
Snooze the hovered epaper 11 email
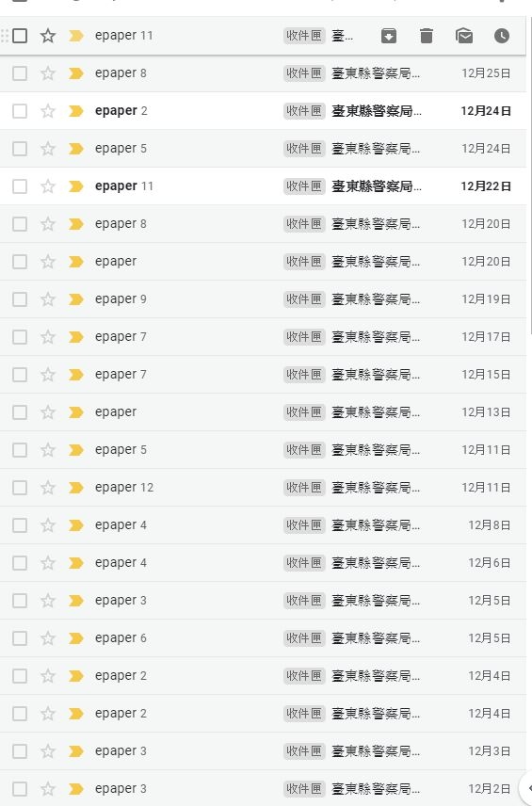tap(502, 36)
